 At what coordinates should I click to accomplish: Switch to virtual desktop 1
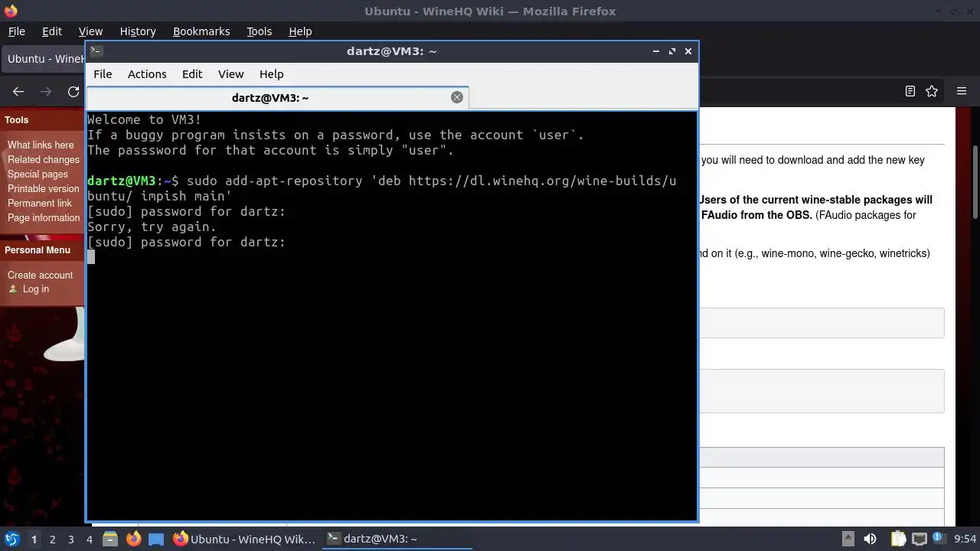[34, 539]
